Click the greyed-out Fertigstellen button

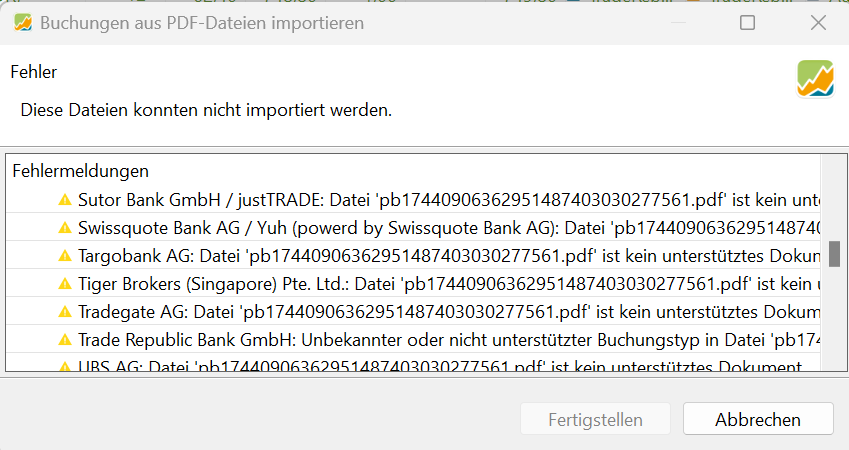pyautogui.click(x=595, y=419)
